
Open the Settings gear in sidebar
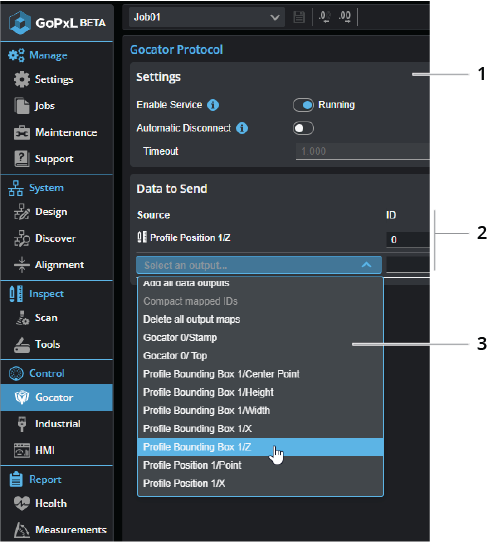[x=22, y=80]
